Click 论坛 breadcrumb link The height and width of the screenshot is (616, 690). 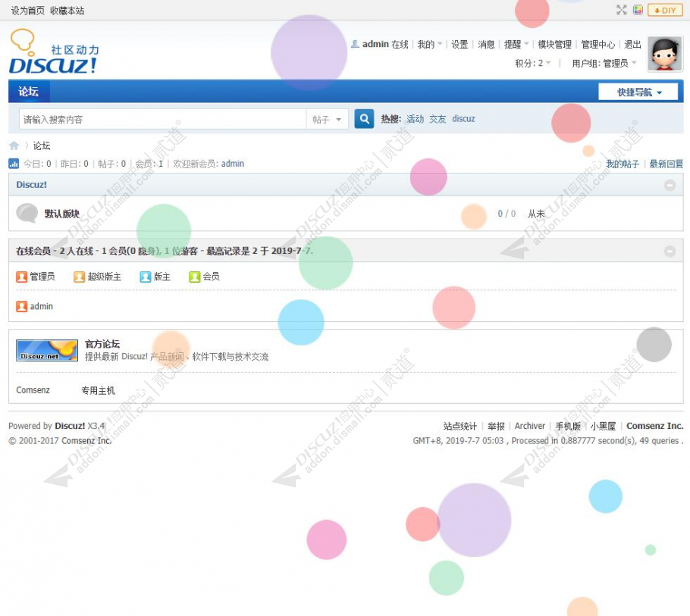pyautogui.click(x=42, y=145)
